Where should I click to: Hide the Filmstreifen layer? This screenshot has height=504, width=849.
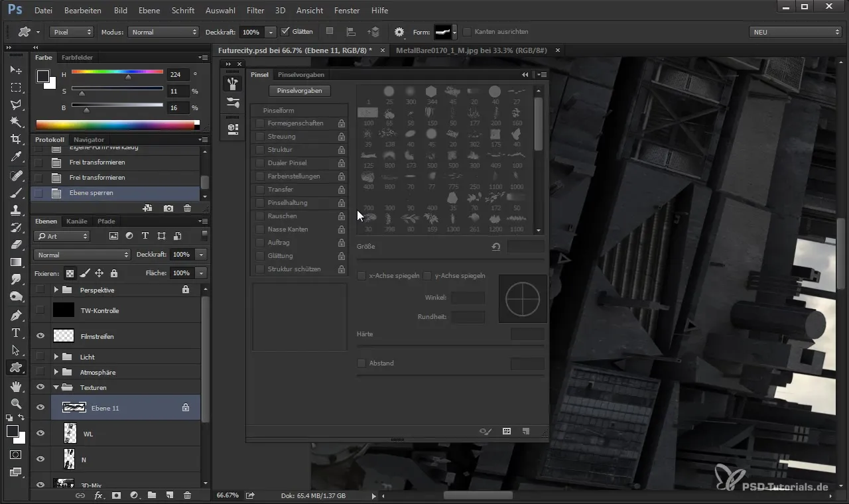click(x=40, y=336)
